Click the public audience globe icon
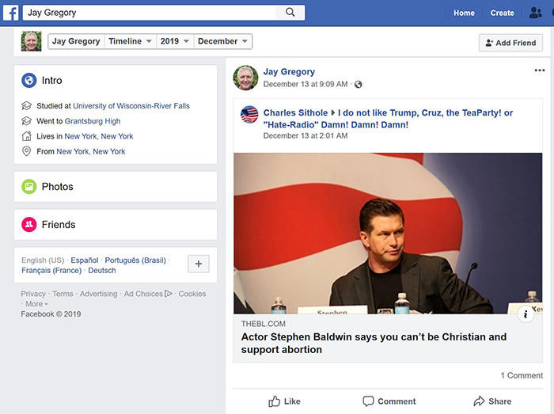This screenshot has height=414, width=554. pos(358,84)
